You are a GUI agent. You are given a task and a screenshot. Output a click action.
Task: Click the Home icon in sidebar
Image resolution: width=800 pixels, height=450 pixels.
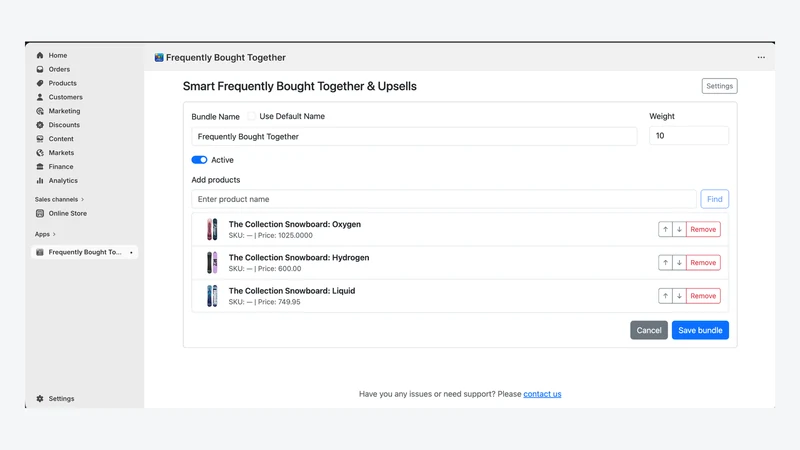(x=40, y=55)
